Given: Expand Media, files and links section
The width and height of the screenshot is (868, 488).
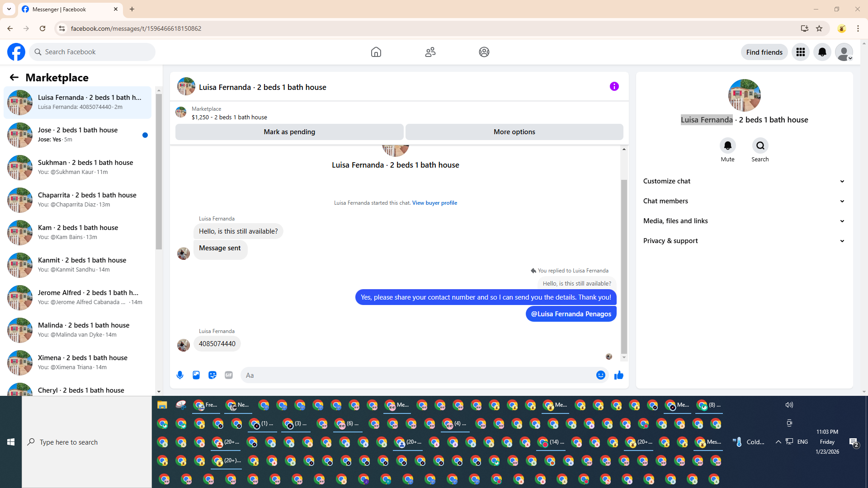Looking at the screenshot, I should [x=744, y=221].
